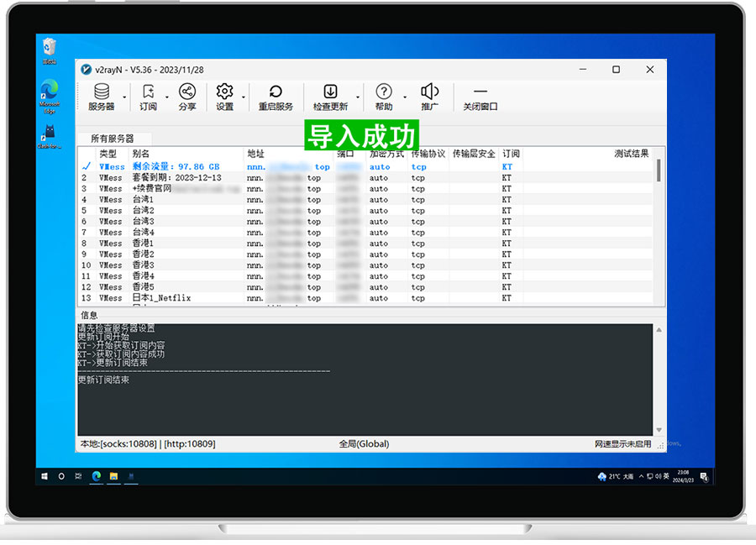Select server row 日本1_Netflix
Viewport: 756px width, 545px height.
[x=161, y=298]
